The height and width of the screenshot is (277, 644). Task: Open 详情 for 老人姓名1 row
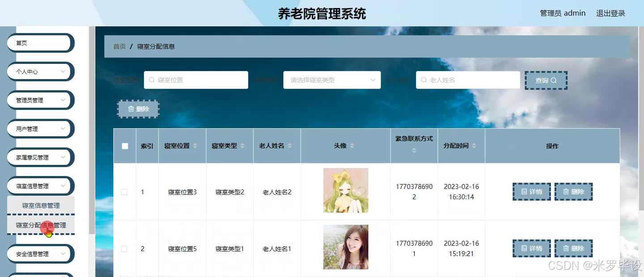[531, 248]
